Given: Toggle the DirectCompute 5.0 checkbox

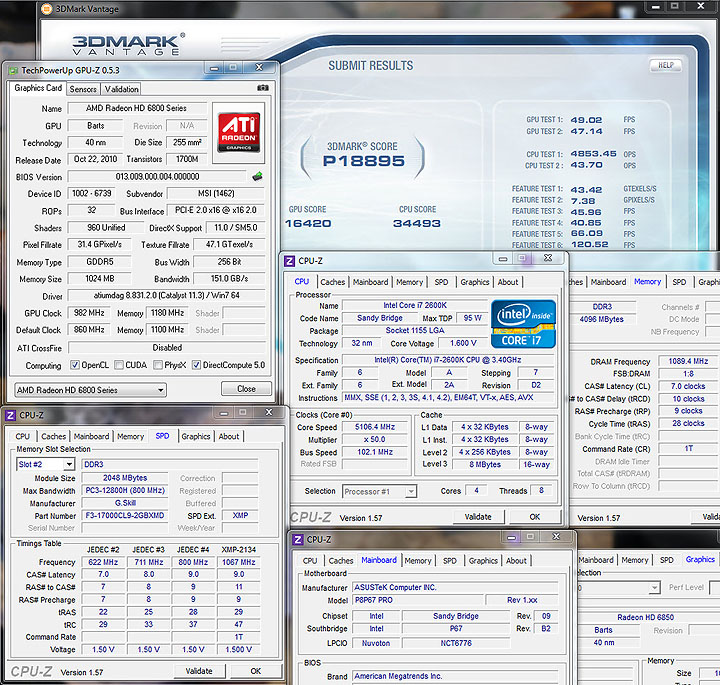Looking at the screenshot, I should coord(197,365).
